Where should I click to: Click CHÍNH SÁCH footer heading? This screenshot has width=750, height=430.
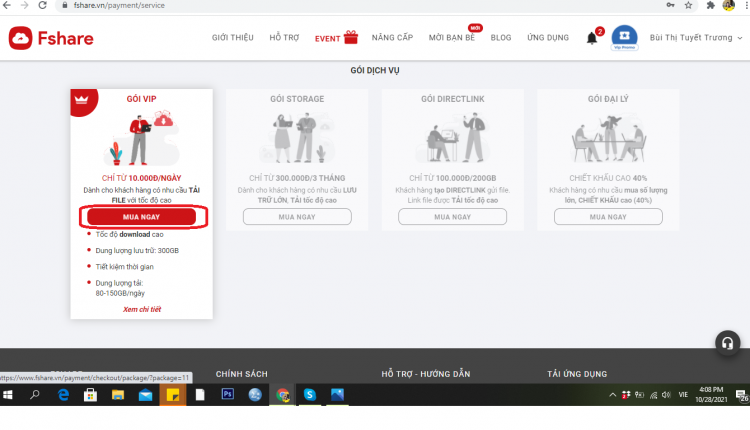click(x=242, y=374)
